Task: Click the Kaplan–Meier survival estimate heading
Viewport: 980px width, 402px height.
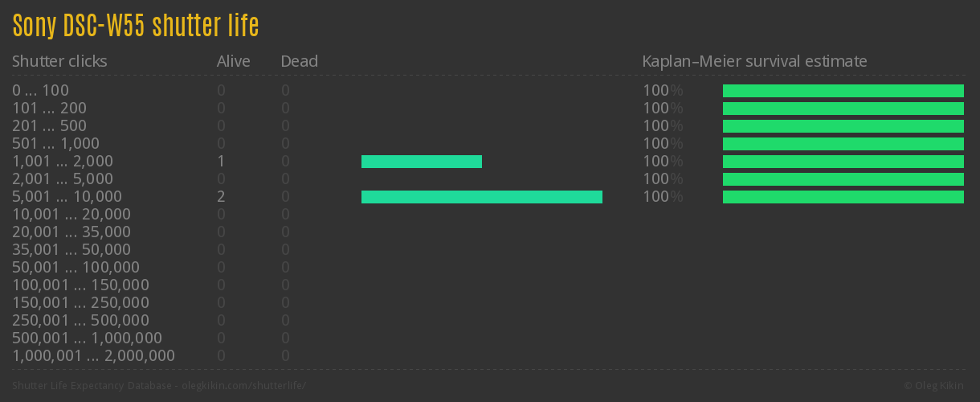Action: tap(754, 61)
